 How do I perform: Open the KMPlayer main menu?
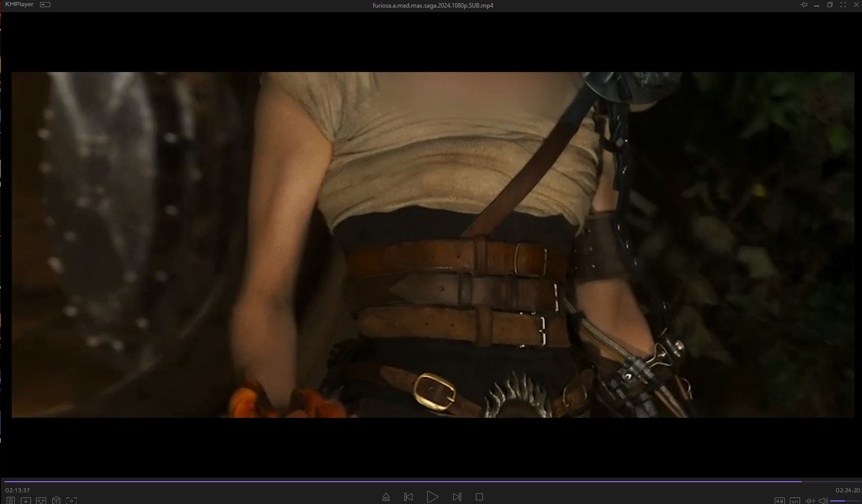(19, 5)
